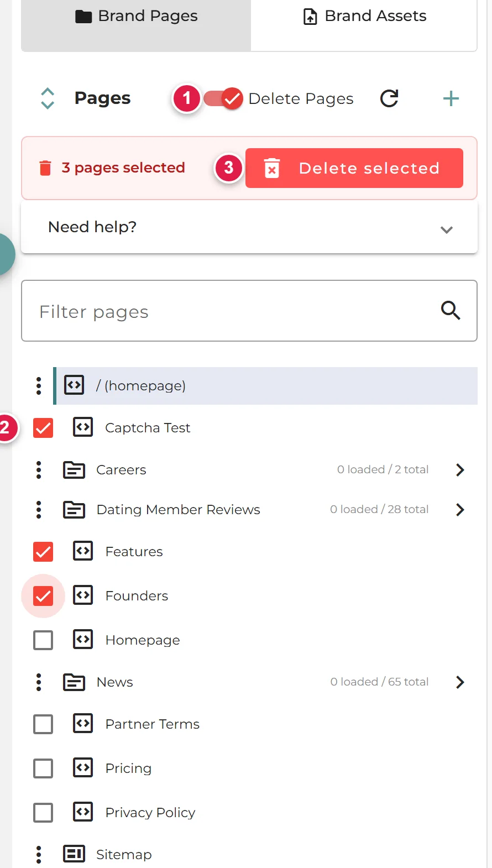Click '0 loaded / 28 total' text

(x=379, y=509)
